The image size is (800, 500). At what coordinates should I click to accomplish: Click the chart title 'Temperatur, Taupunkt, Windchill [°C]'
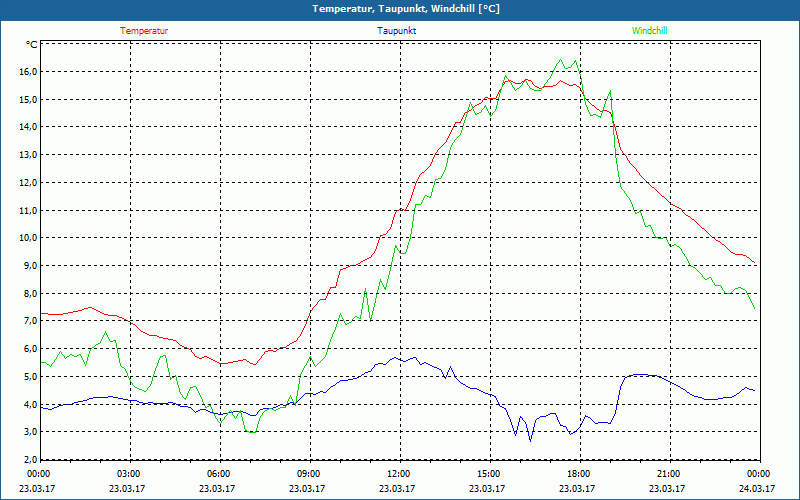coord(406,9)
